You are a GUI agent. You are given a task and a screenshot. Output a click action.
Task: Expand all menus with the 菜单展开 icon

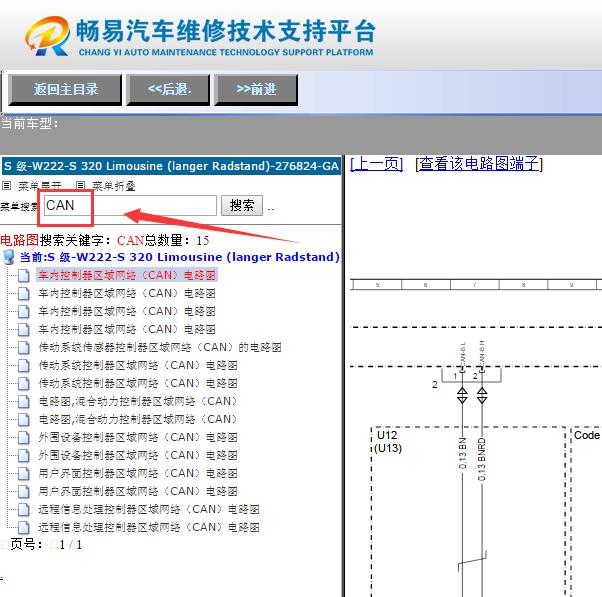[7, 186]
